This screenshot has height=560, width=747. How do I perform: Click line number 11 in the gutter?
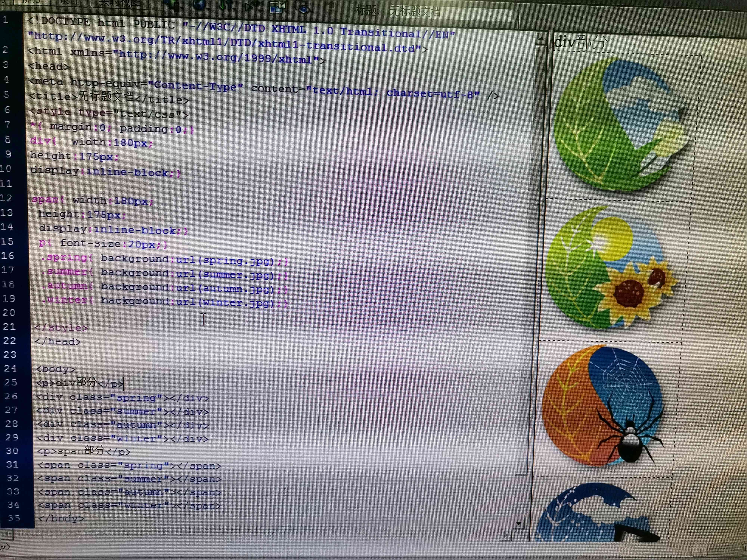tap(6, 184)
